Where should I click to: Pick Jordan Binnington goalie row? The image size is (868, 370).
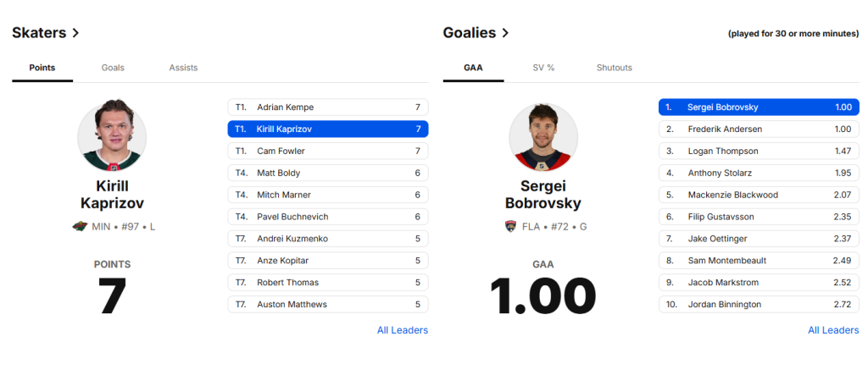pyautogui.click(x=759, y=304)
